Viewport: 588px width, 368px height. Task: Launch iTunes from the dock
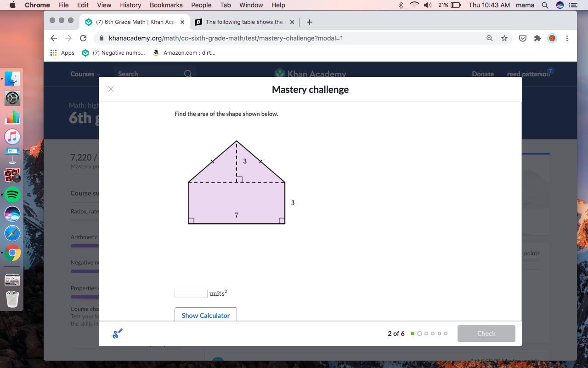(12, 137)
